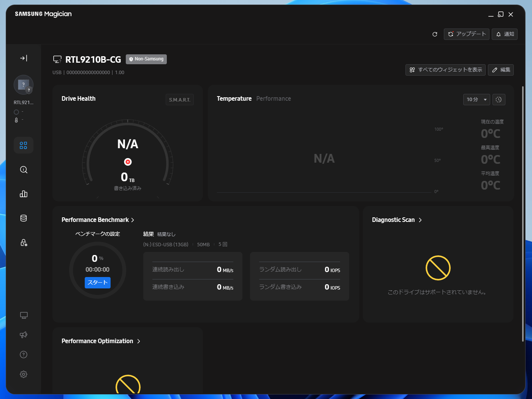This screenshot has width=532, height=399.
Task: Open the data management database sidebar icon
Action: pyautogui.click(x=24, y=218)
